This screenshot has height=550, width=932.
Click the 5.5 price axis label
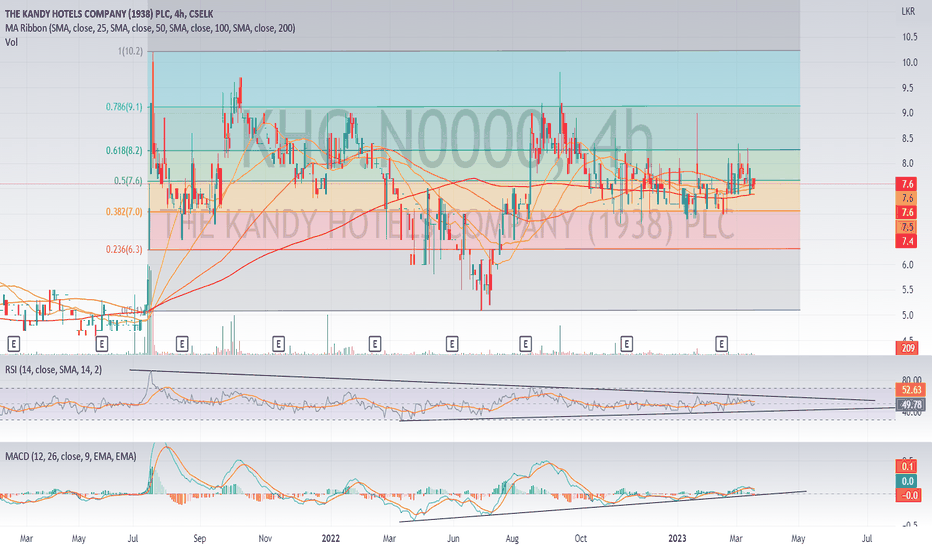(908, 290)
